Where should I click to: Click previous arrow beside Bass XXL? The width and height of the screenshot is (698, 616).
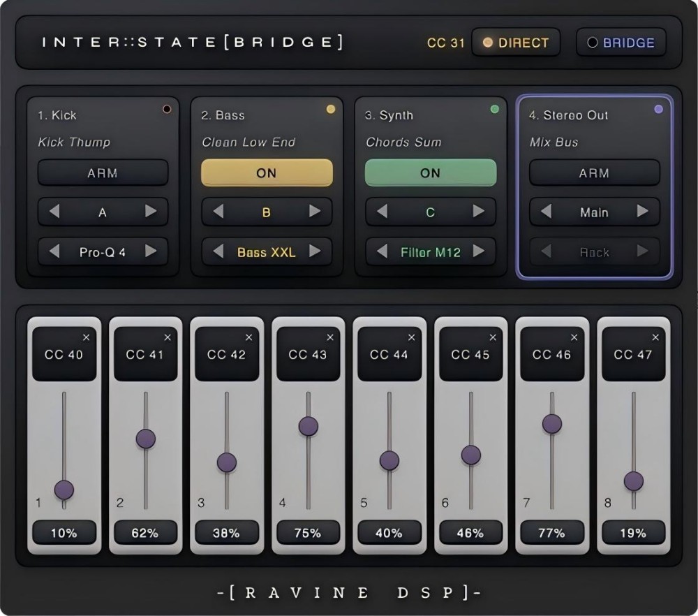pos(218,251)
